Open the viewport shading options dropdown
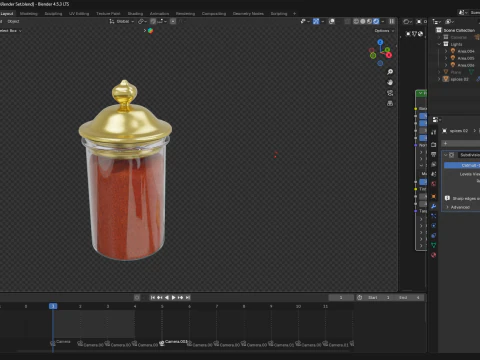The image size is (480, 360). (x=383, y=21)
